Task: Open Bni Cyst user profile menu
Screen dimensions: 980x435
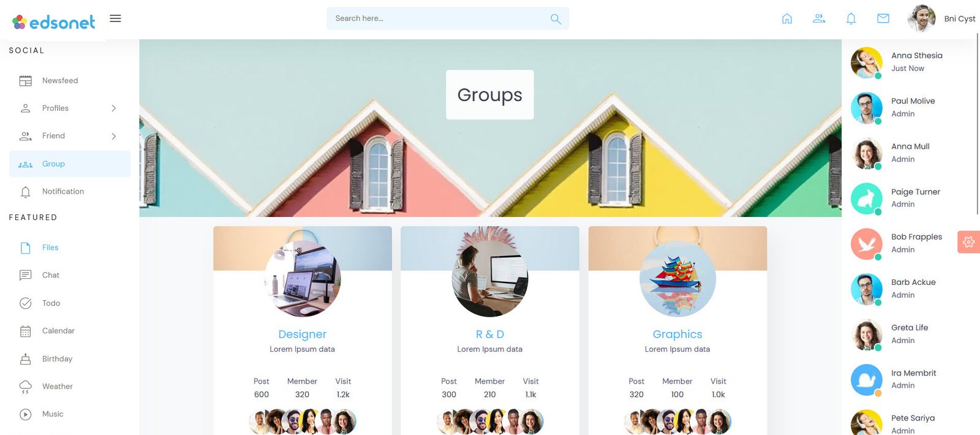Action: point(941,18)
